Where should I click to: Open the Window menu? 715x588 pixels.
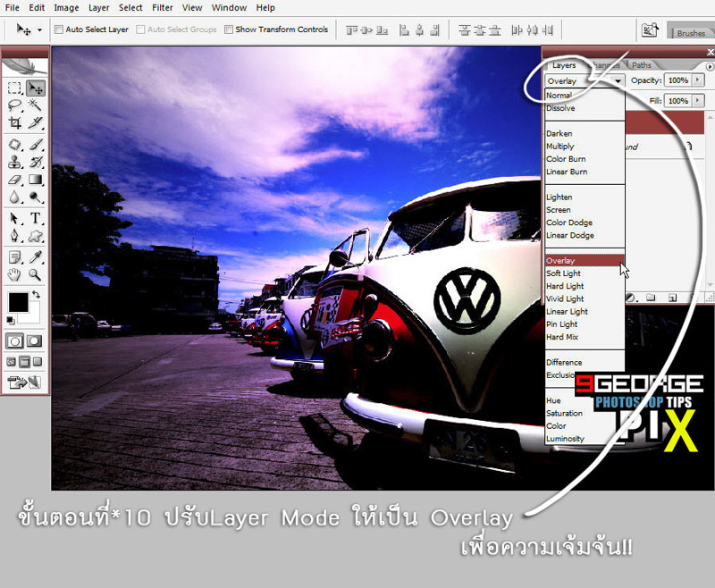click(x=229, y=8)
